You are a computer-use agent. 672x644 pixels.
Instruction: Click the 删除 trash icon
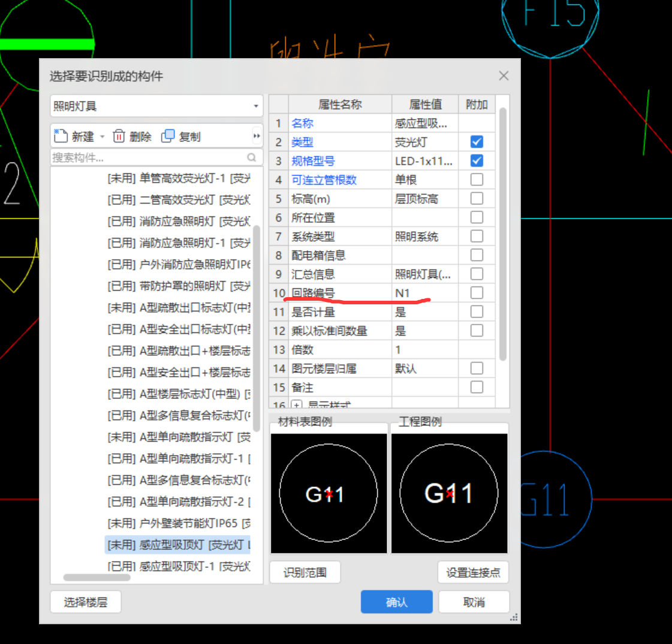coord(119,136)
